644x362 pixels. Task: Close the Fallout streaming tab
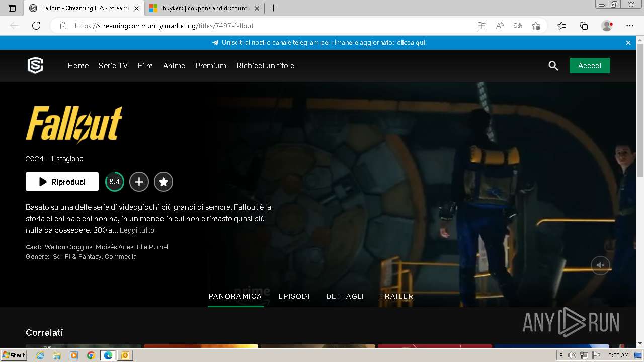coord(137,8)
